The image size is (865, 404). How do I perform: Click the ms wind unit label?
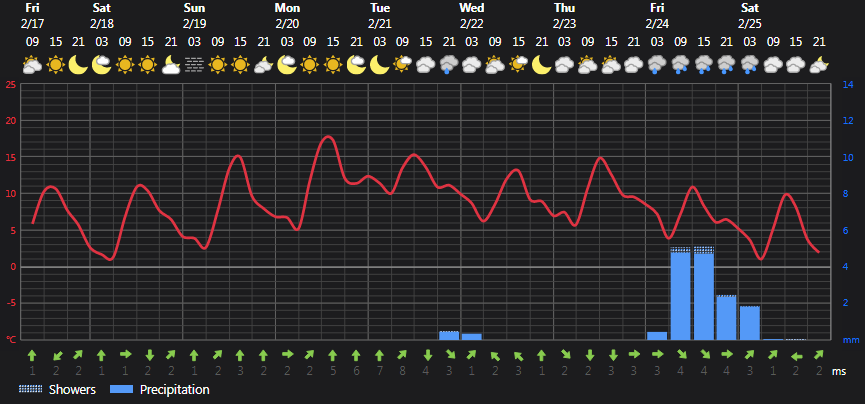(x=839, y=371)
